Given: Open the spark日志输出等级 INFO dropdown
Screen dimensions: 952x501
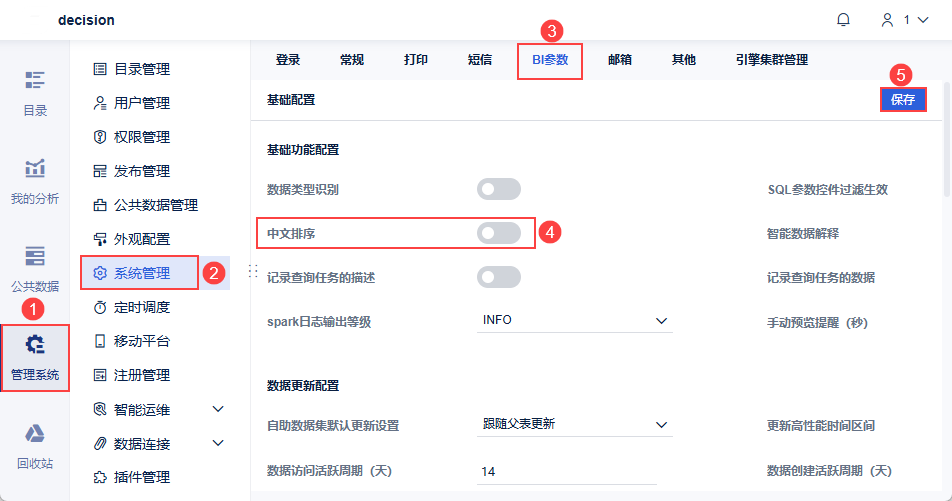Looking at the screenshot, I should tap(573, 320).
